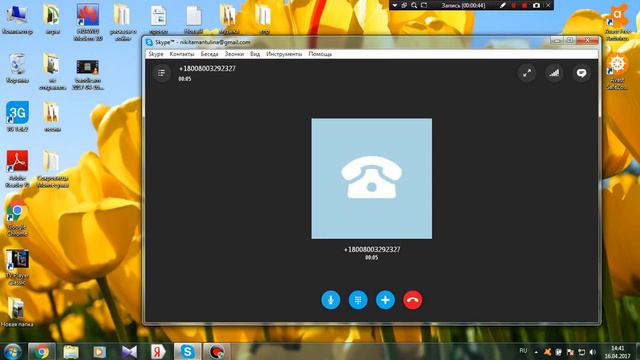Screen dimensions: 640x360
Task: Toggle the contacts sidebar list icon
Action: tap(162, 73)
